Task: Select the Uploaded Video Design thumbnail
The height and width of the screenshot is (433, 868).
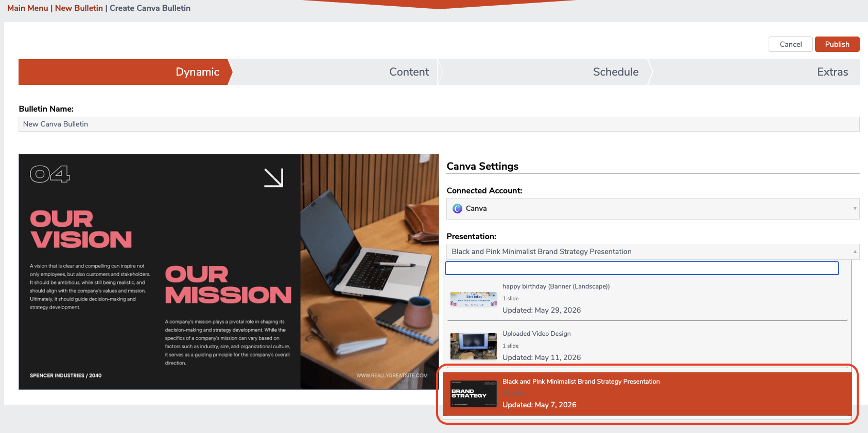Action: click(474, 346)
